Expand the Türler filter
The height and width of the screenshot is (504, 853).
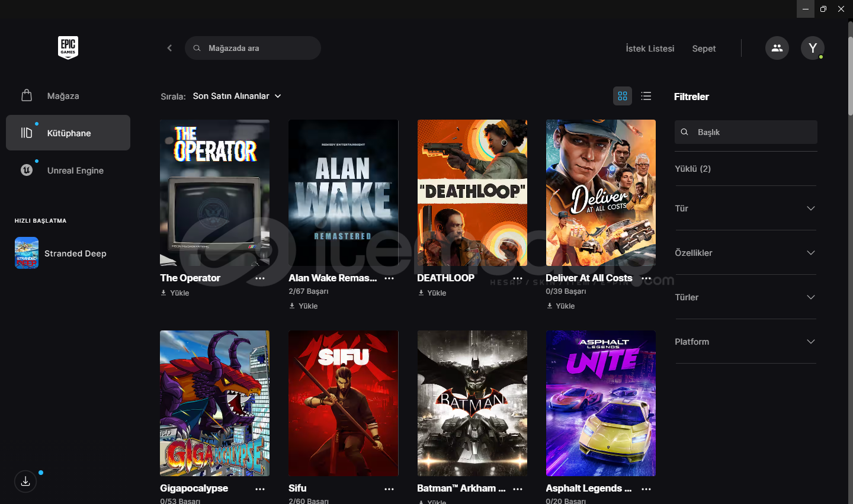click(x=746, y=297)
